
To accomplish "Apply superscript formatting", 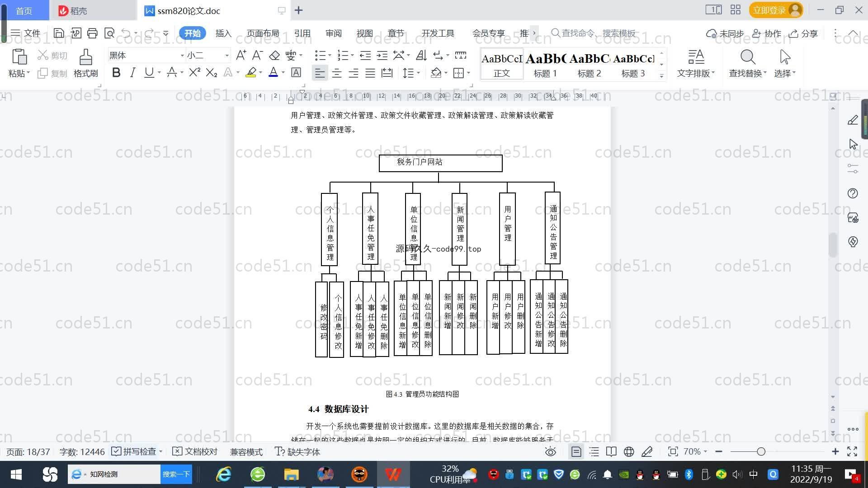I will [x=195, y=73].
